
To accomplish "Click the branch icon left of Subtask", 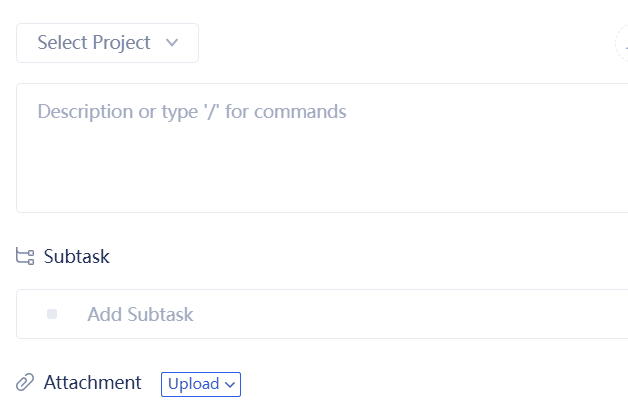I will (x=25, y=257).
